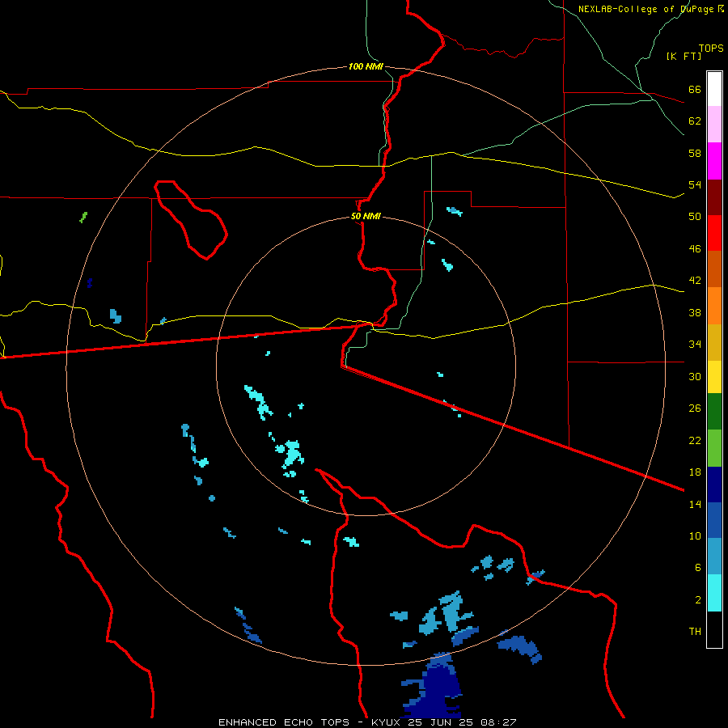Click the light pink legend swatch
Viewport: 728px width, 728px height.
[714, 124]
